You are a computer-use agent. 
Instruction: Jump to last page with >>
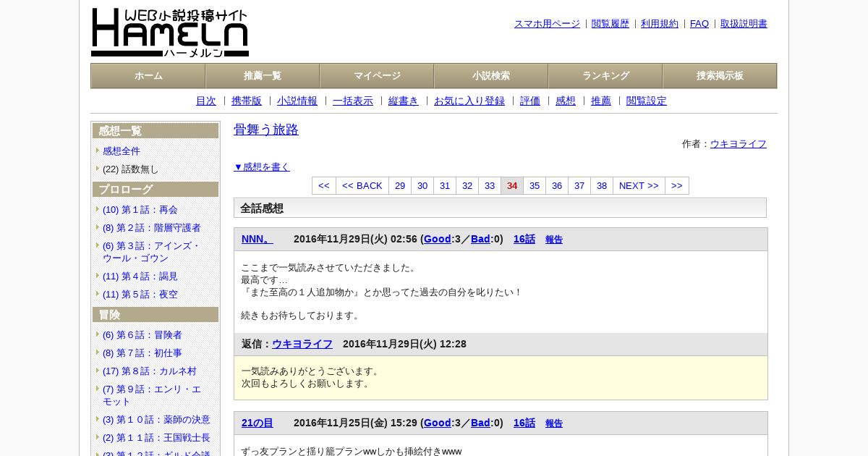click(677, 185)
